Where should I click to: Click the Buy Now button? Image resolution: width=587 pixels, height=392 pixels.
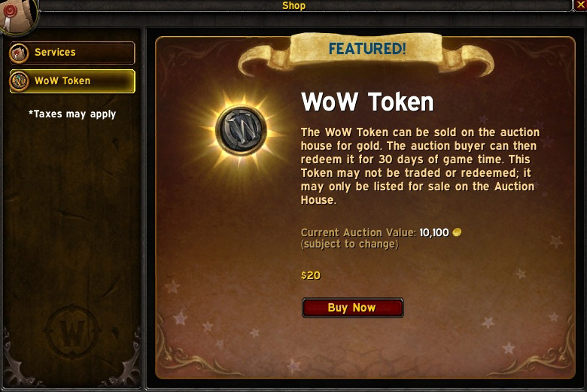tap(353, 308)
